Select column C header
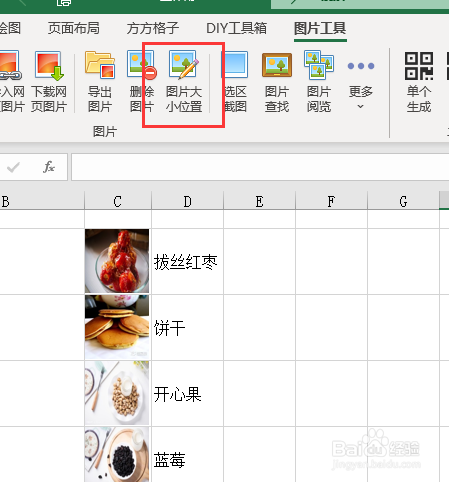The image size is (449, 482). coord(118,201)
